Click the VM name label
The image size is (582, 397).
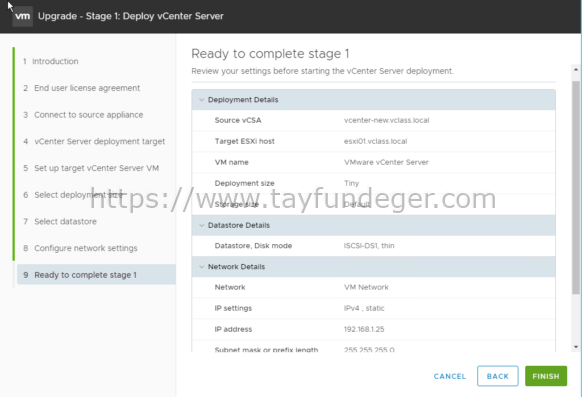pos(231,162)
